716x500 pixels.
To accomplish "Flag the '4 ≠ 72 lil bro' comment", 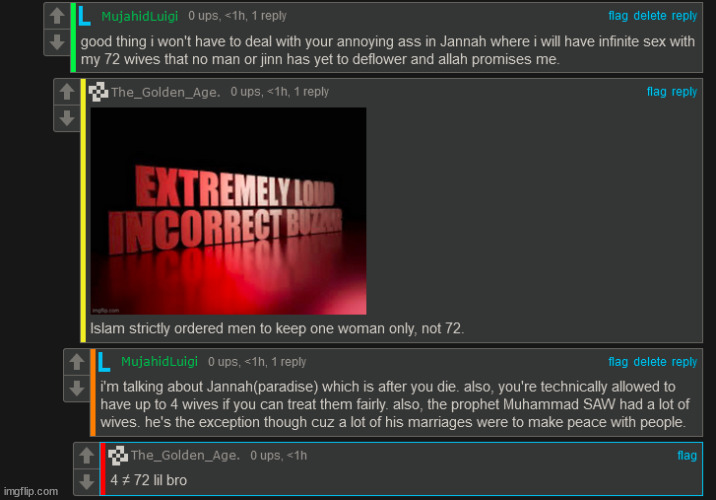I will click(x=687, y=455).
